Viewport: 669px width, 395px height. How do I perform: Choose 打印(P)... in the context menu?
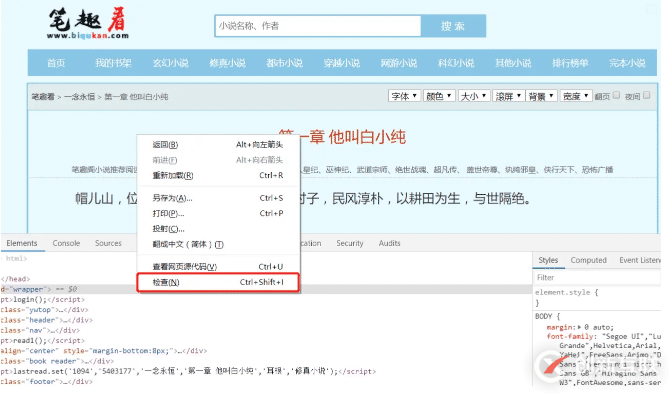(218, 213)
